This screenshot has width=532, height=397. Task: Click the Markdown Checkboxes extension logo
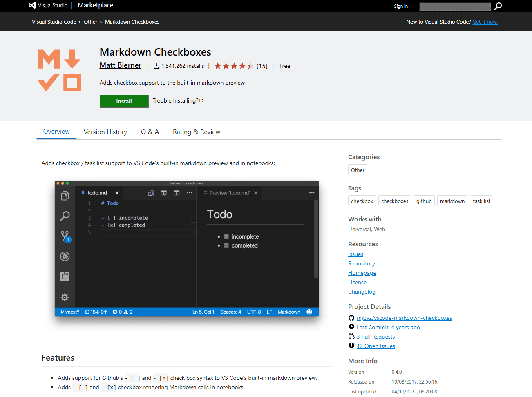pyautogui.click(x=59, y=70)
